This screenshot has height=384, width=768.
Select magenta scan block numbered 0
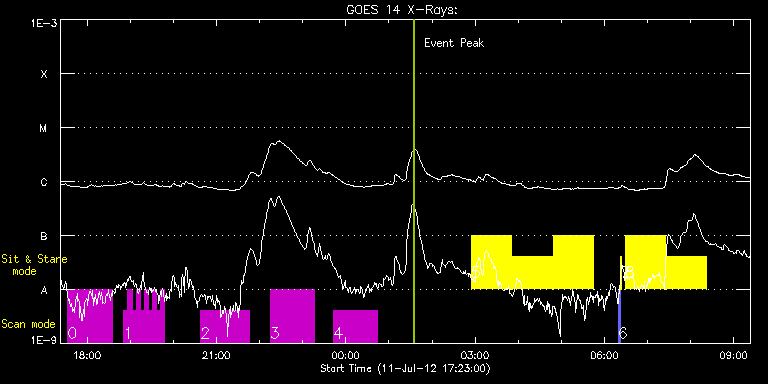coord(90,316)
